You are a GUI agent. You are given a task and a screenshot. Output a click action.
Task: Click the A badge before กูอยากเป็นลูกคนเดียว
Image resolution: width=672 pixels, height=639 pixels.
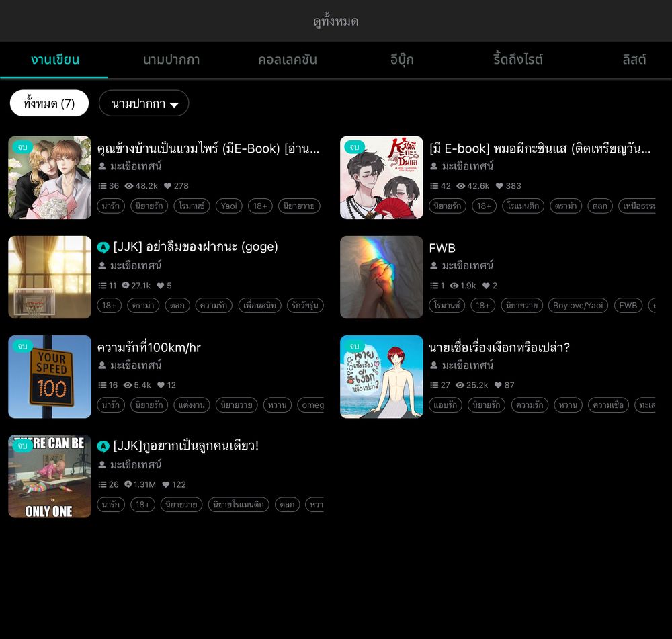[103, 447]
